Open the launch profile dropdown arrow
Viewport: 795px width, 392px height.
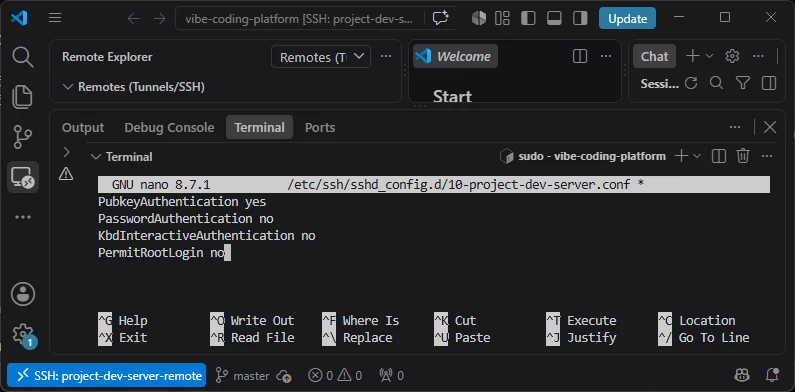(x=697, y=156)
